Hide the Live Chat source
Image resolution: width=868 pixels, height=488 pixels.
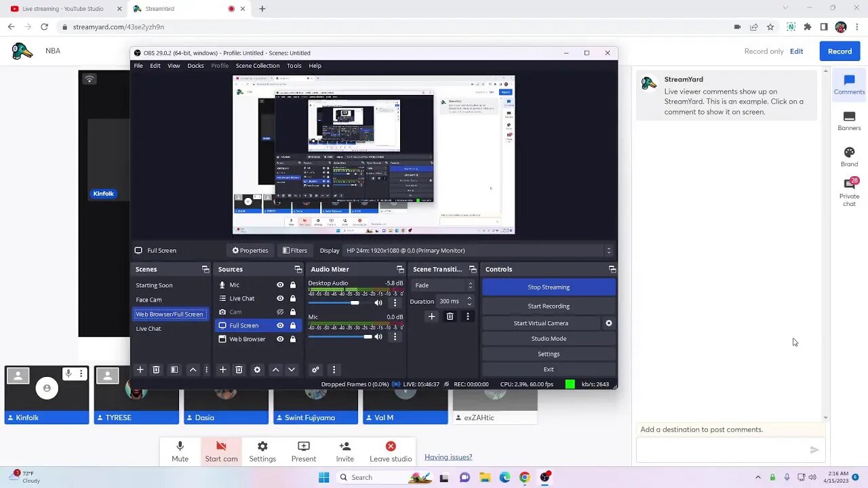point(280,298)
